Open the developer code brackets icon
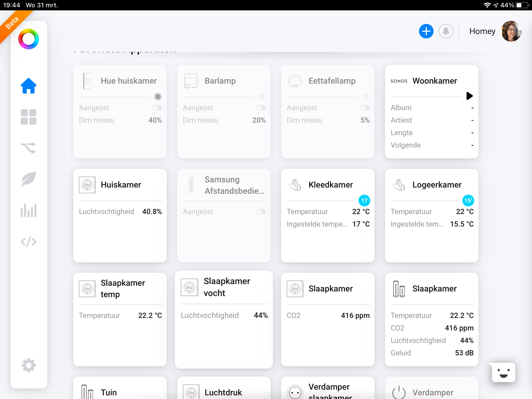This screenshot has height=399, width=532. 29,242
